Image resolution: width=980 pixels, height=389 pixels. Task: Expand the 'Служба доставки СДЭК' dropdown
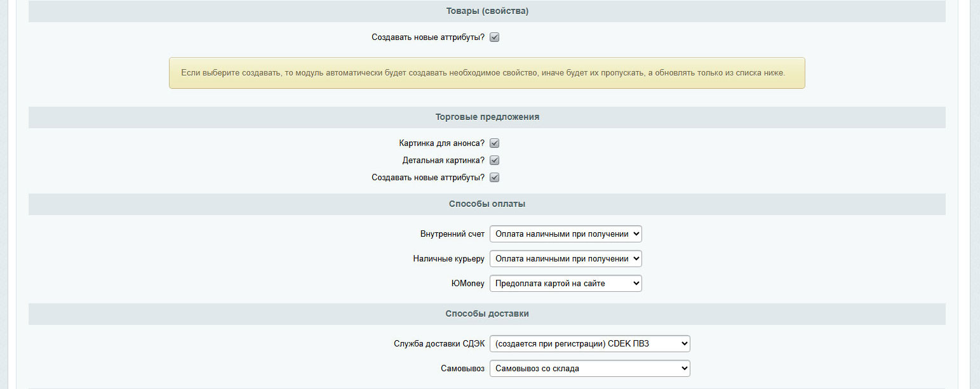tap(589, 344)
